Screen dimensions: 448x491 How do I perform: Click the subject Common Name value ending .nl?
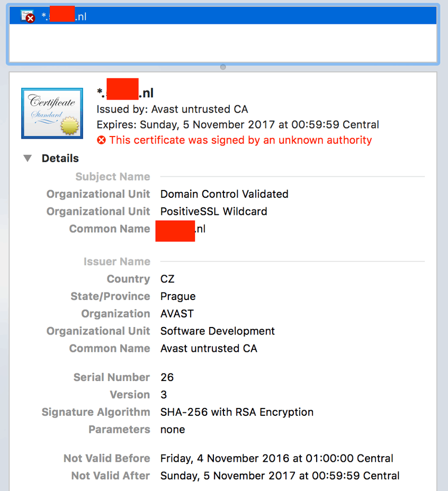[181, 229]
